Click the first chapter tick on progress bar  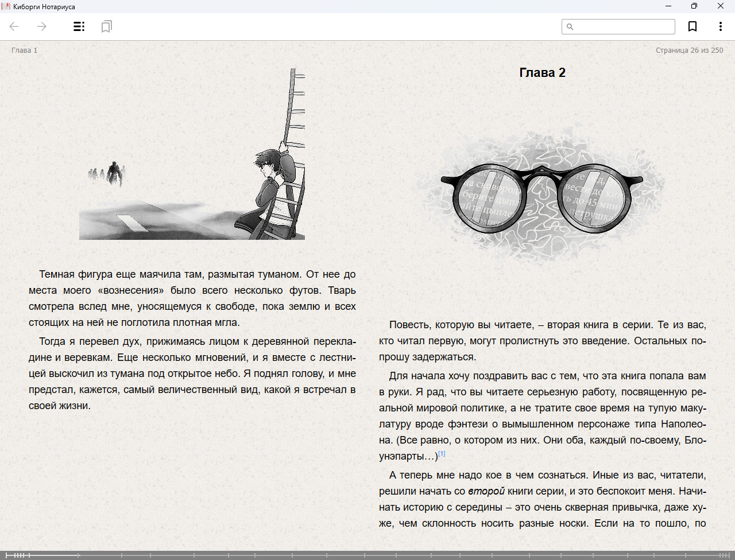pyautogui.click(x=6, y=555)
